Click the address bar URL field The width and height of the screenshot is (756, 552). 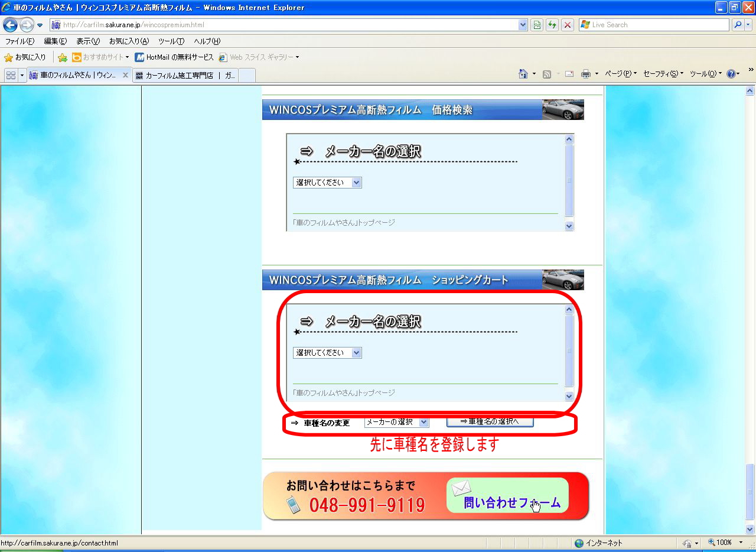(284, 25)
